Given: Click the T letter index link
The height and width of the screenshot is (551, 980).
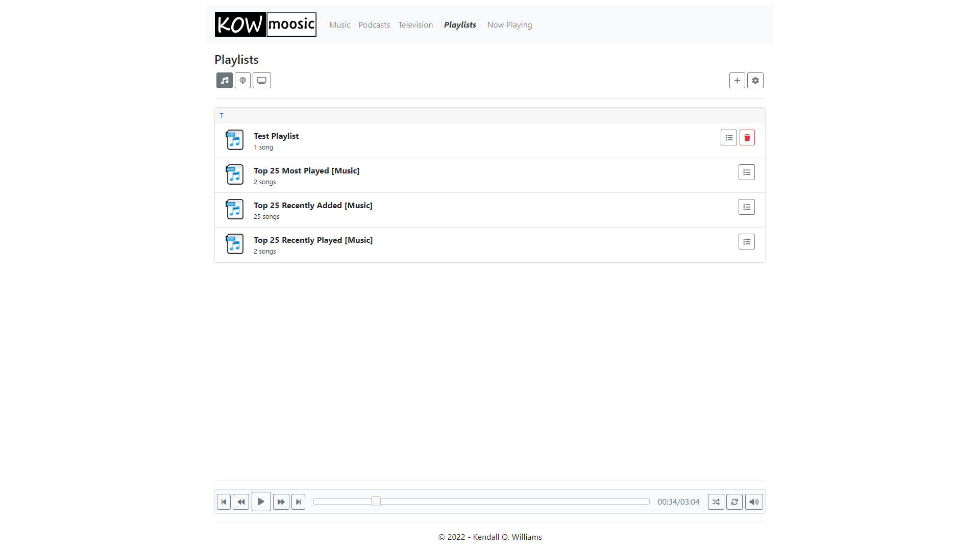Looking at the screenshot, I should 222,116.
